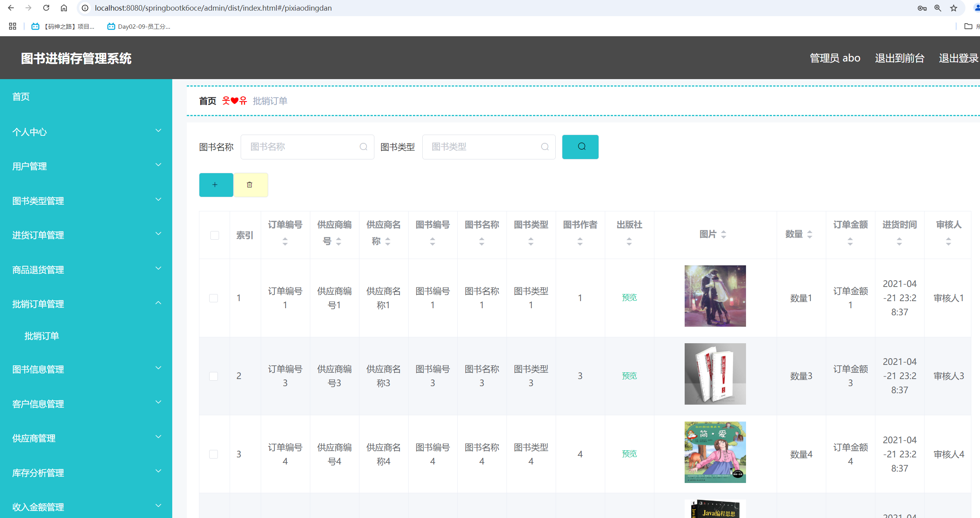Click the teal search button
This screenshot has width=980, height=518.
coord(580,147)
